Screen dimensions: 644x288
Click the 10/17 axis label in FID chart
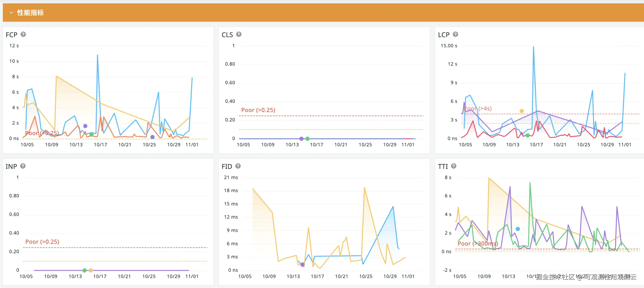tap(317, 276)
